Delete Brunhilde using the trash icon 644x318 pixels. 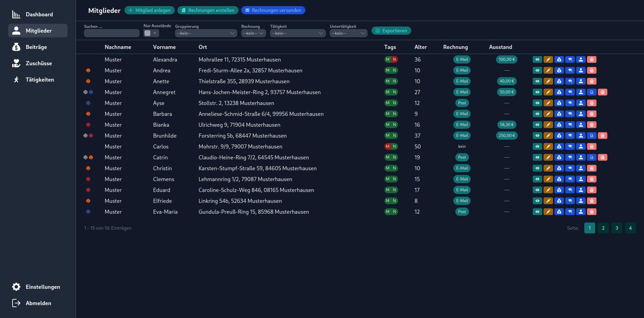click(602, 136)
